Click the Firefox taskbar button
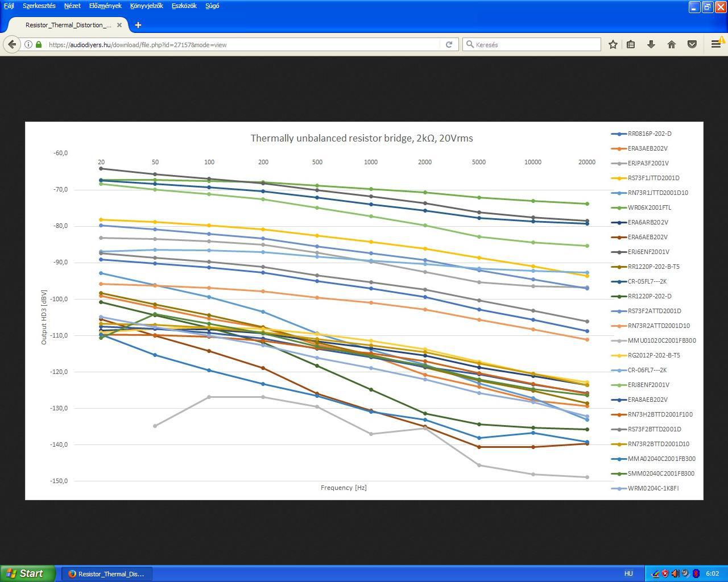The height and width of the screenshot is (582, 728). [106, 574]
